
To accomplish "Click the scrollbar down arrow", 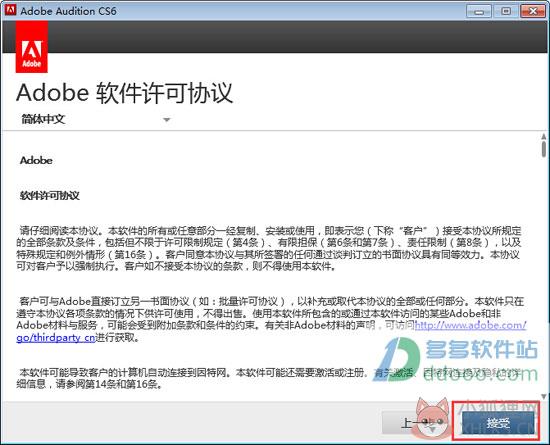I will coord(544,396).
